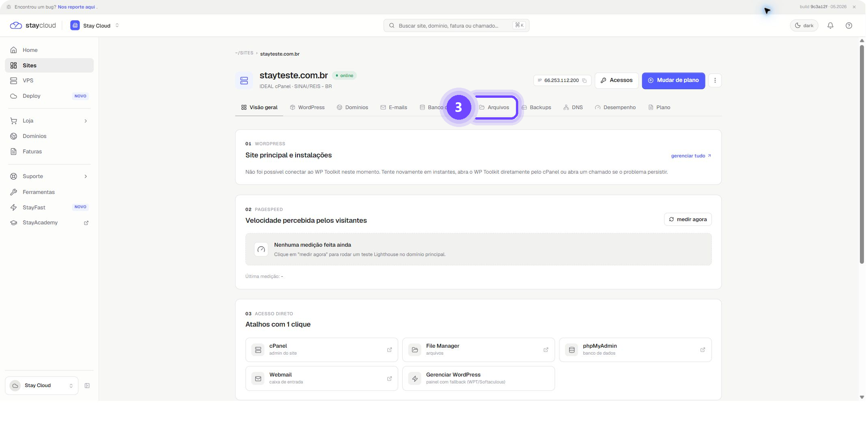Screen dimensions: 868x424
Task: Collapse the sidebar panel icon
Action: 87,385
